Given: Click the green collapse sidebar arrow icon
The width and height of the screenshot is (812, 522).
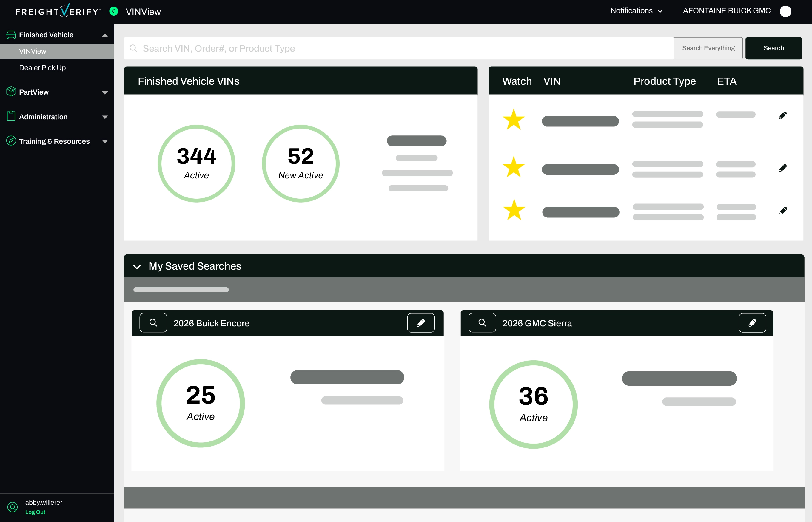Looking at the screenshot, I should point(114,11).
